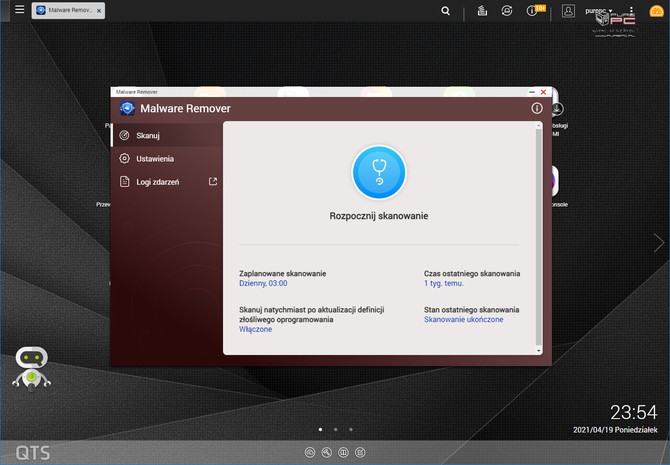Viewport: 670px width, 465px height.
Task: Click the third bottom dock icon
Action: (343, 452)
